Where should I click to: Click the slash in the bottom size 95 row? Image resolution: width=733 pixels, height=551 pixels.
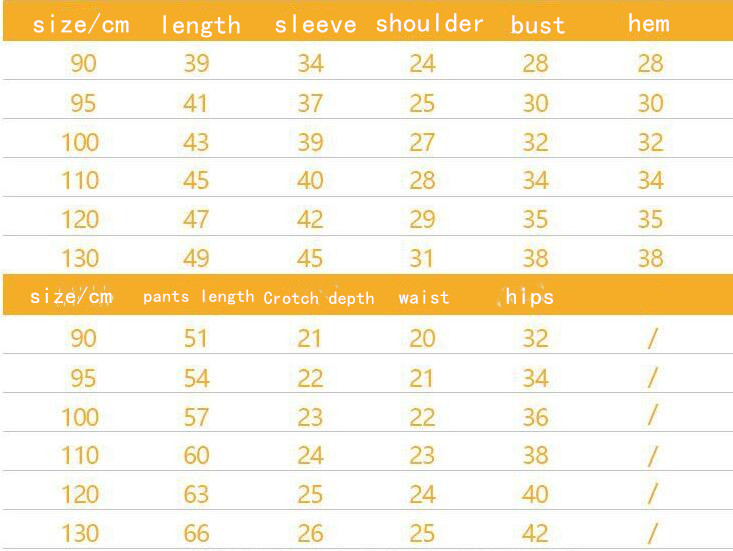click(x=652, y=378)
